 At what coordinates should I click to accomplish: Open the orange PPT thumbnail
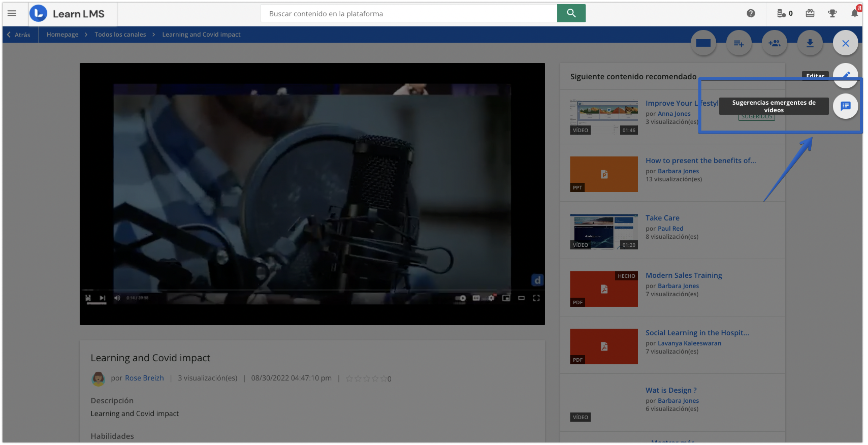point(604,174)
